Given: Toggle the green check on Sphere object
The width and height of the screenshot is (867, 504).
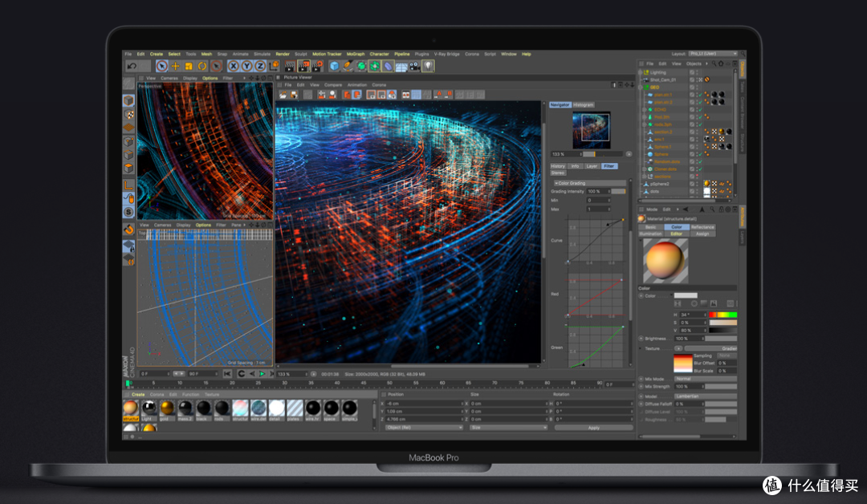Looking at the screenshot, I should [x=699, y=154].
